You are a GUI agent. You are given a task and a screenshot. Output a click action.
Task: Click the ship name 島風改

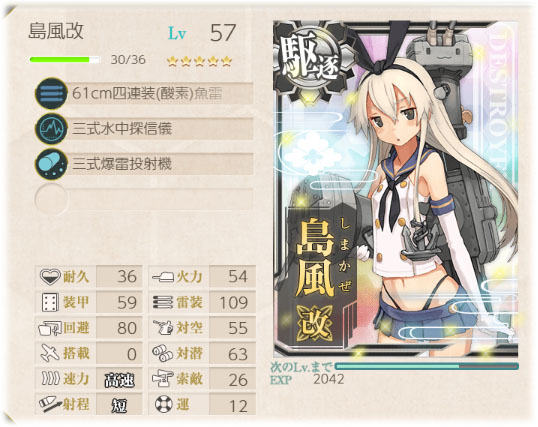pos(56,32)
